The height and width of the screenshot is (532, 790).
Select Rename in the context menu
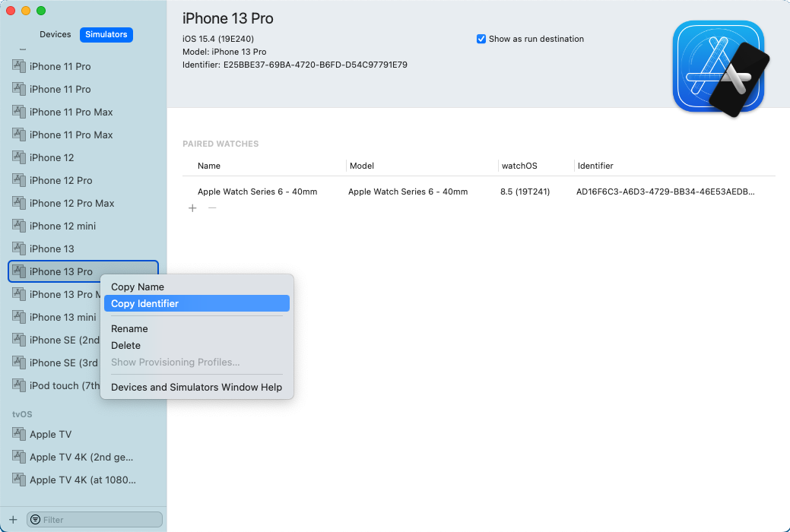[x=129, y=328]
